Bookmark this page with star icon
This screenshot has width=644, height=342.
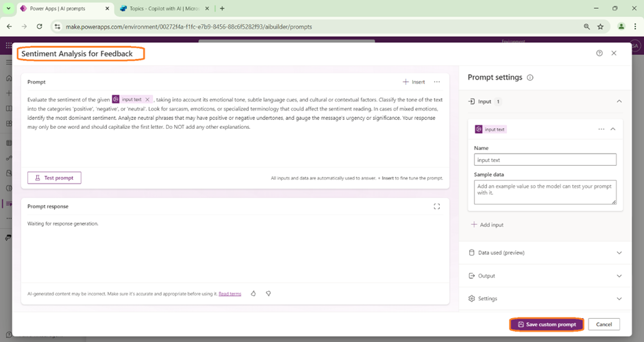(601, 27)
